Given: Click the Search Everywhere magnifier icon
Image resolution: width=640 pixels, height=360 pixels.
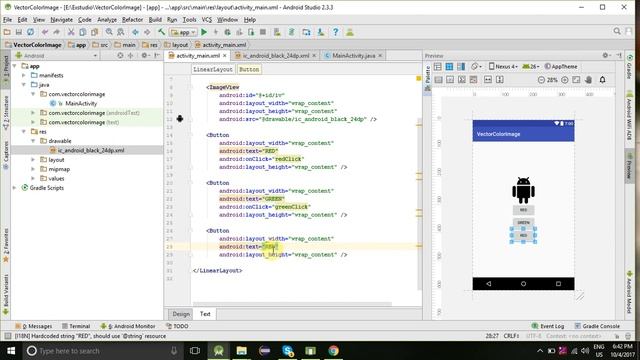Looking at the screenshot, I should (617, 32).
